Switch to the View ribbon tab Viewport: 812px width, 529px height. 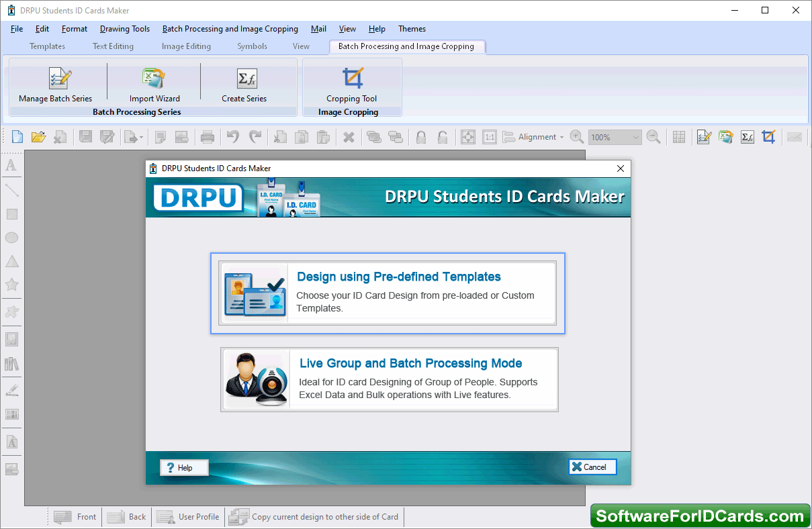[x=301, y=46]
